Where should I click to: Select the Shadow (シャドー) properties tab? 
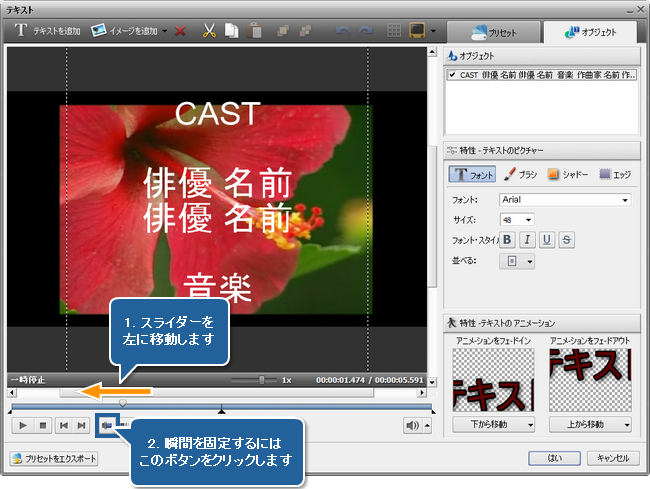[568, 174]
